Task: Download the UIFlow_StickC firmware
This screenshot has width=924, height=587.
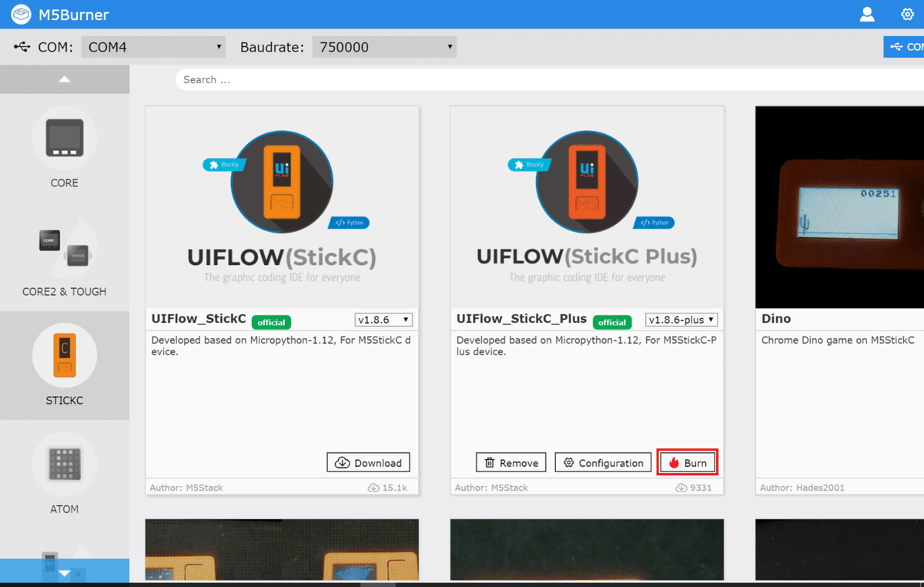Action: coord(368,462)
